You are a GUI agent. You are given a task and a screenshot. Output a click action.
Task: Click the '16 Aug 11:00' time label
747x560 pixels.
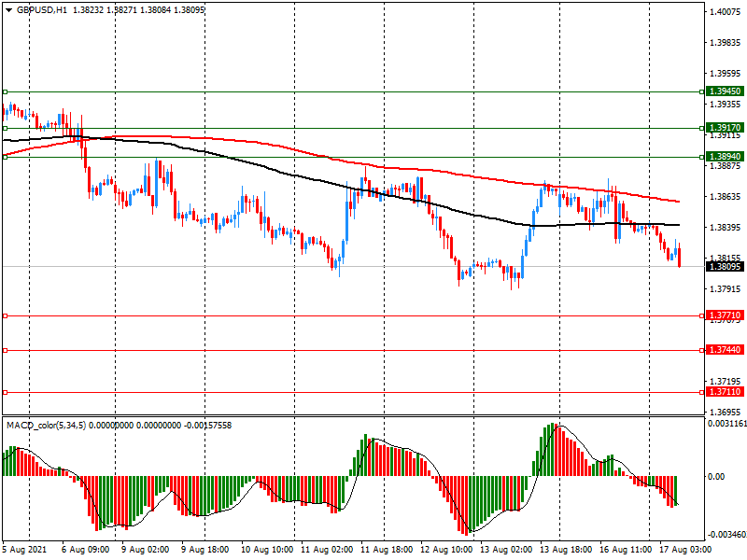[x=626, y=550]
